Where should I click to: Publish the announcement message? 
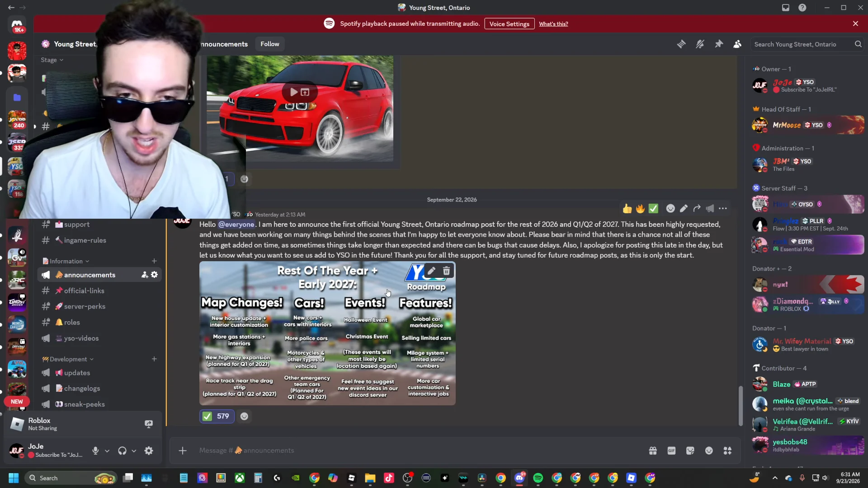pyautogui.click(x=710, y=208)
